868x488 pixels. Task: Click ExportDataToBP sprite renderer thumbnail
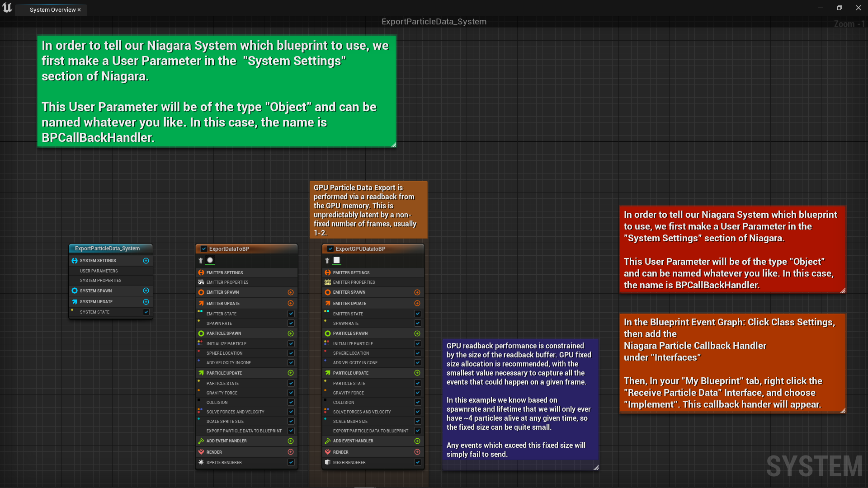pos(210,260)
